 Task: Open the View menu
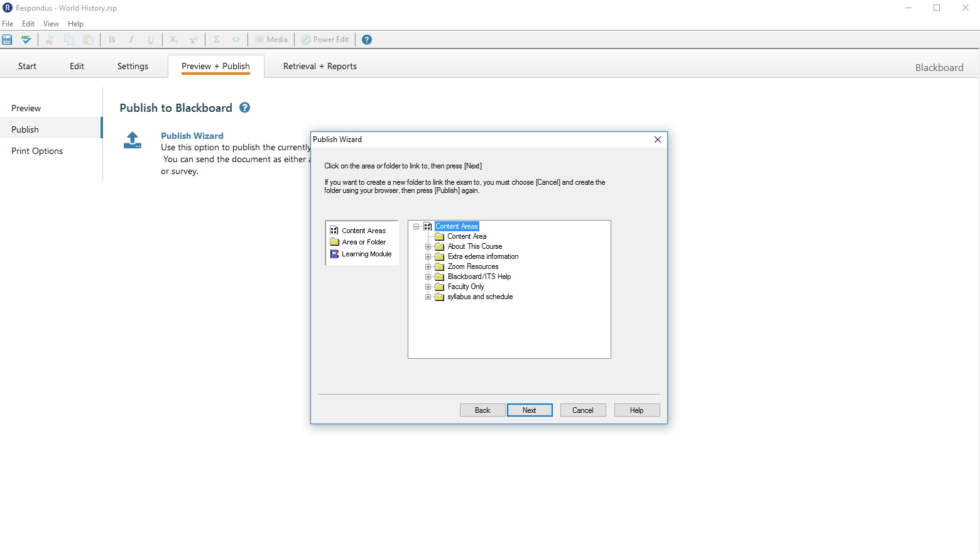pos(51,24)
